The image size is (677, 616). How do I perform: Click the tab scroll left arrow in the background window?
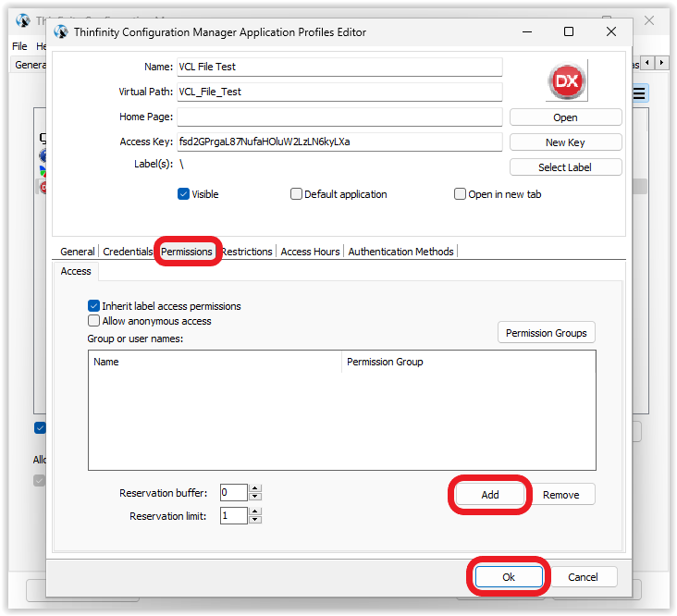646,63
